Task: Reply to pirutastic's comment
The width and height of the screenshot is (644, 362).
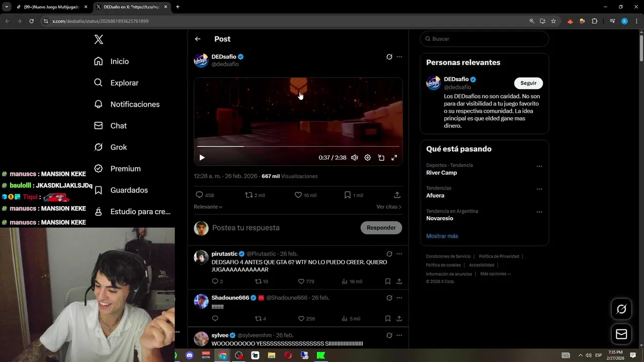Action: point(217,282)
